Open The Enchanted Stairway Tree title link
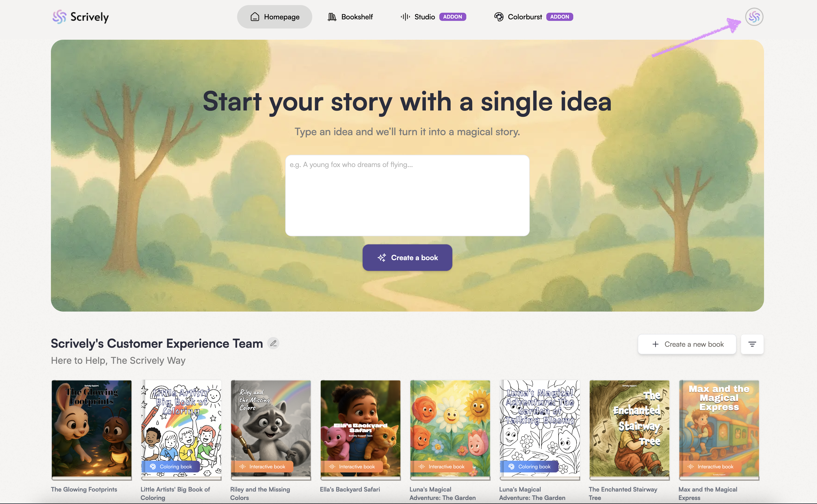The image size is (817, 504). pos(623,493)
